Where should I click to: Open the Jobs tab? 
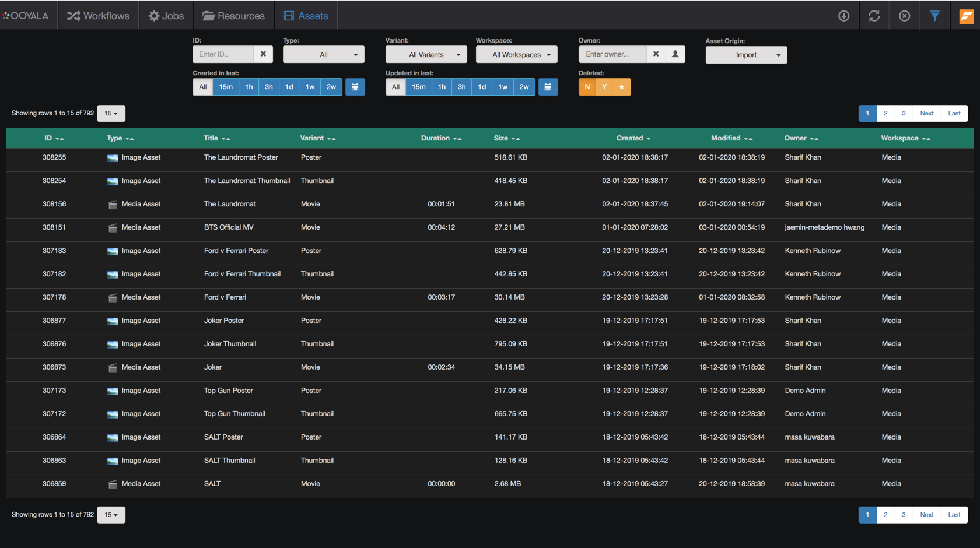[x=166, y=16]
